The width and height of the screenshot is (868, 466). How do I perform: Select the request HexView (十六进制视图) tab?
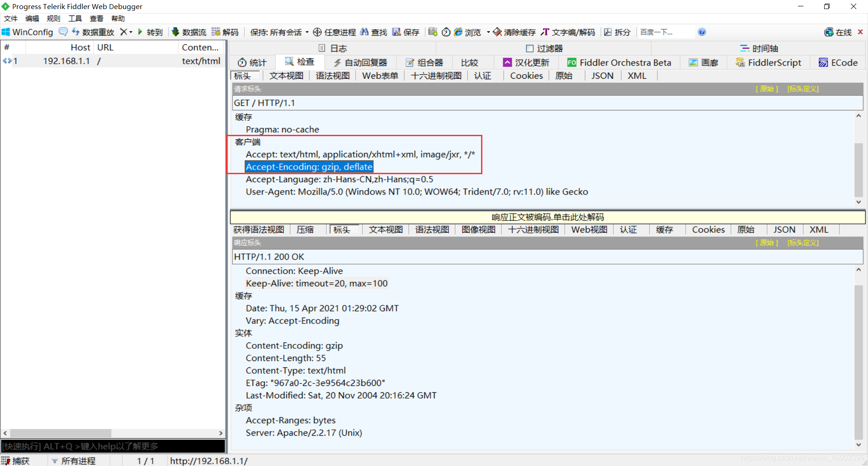pos(436,76)
